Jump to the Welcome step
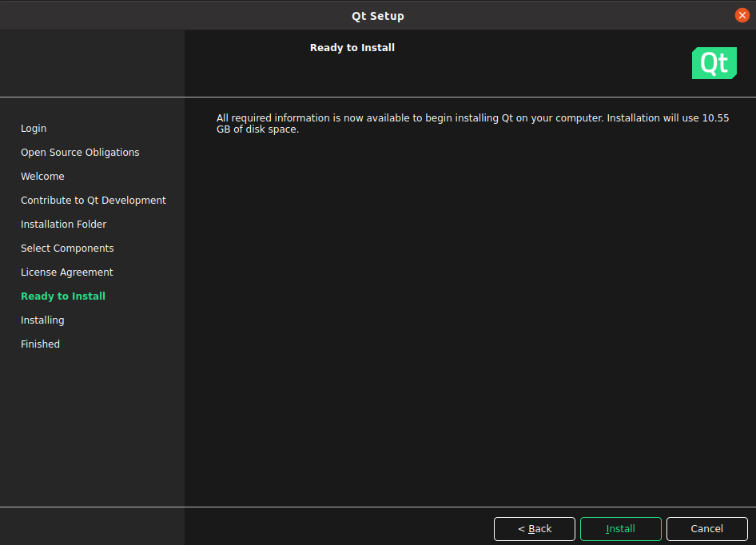 [42, 177]
